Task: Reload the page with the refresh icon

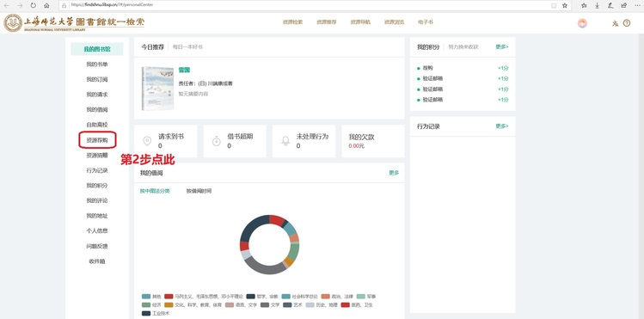Action: pos(34,5)
